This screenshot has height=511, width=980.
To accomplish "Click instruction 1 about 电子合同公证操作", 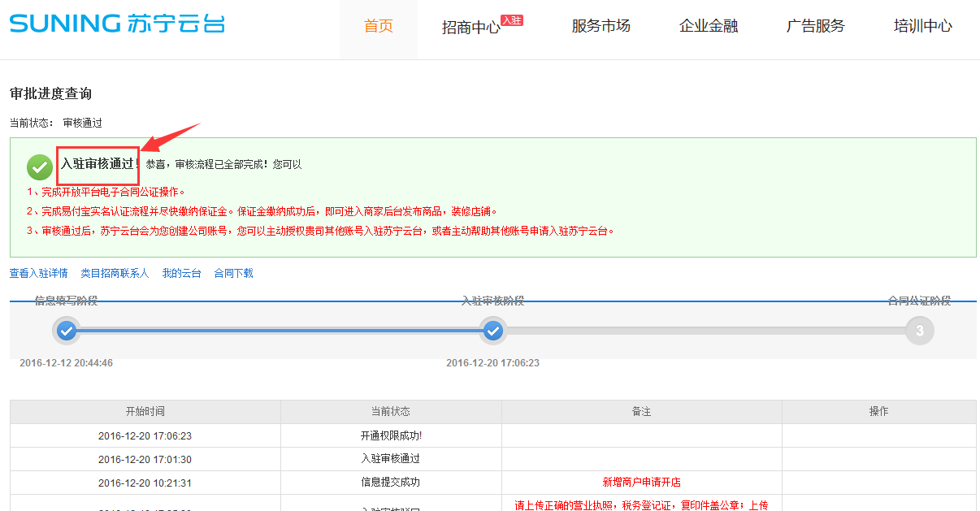I will click(x=106, y=193).
